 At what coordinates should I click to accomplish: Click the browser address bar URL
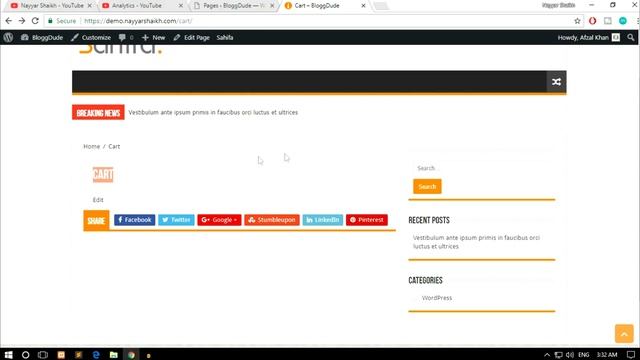[x=138, y=21]
